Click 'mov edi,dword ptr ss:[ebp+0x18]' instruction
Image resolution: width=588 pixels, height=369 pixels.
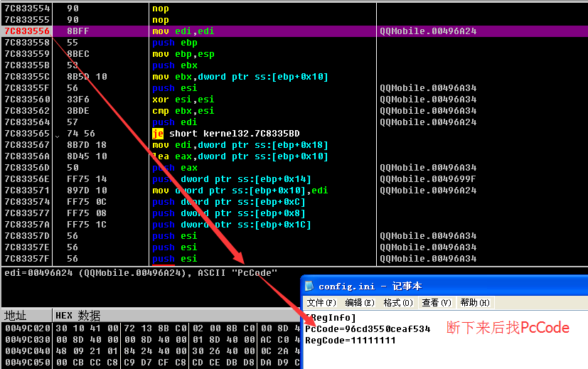(x=240, y=145)
